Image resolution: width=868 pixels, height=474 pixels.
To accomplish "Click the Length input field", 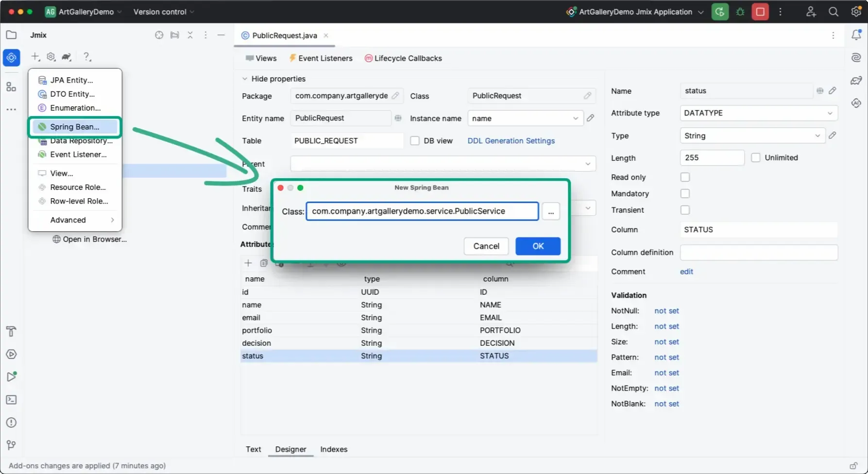I will [x=712, y=158].
